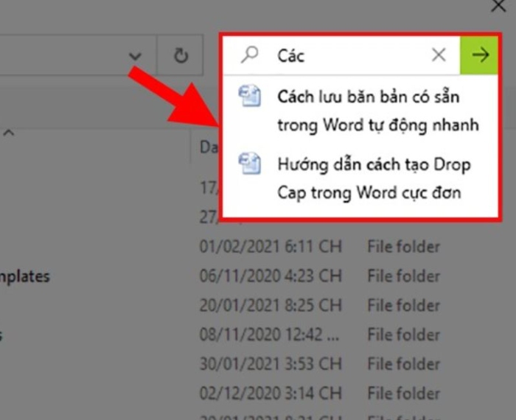The height and width of the screenshot is (420, 516).
Task: Collapse the column sort chevron
Action: [9, 133]
